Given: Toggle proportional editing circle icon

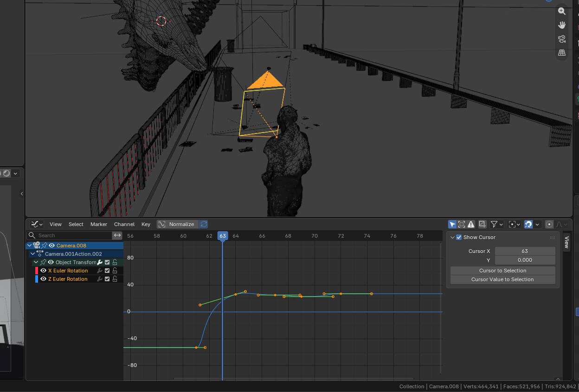Looking at the screenshot, I should pos(549,224).
